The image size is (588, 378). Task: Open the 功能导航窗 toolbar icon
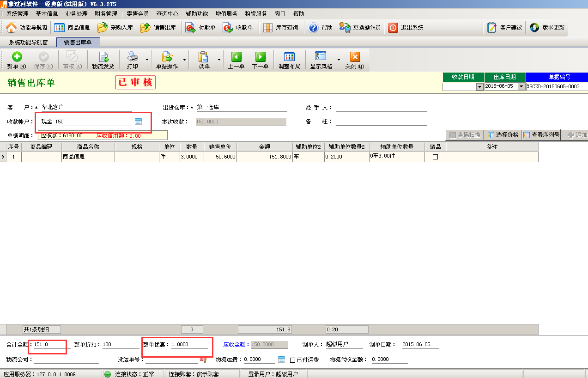click(26, 28)
